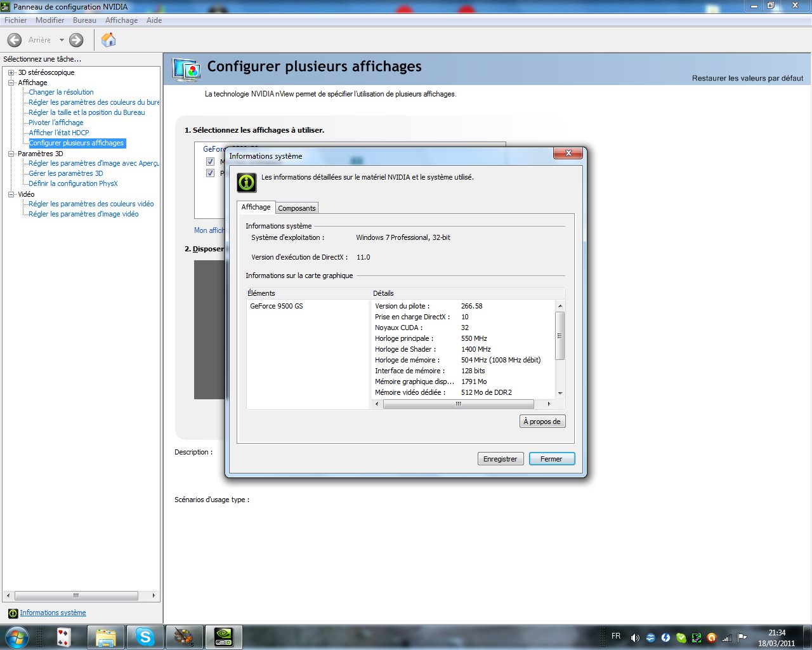
Task: Collapse the Paramètres 3D tree node
Action: pyautogui.click(x=11, y=154)
